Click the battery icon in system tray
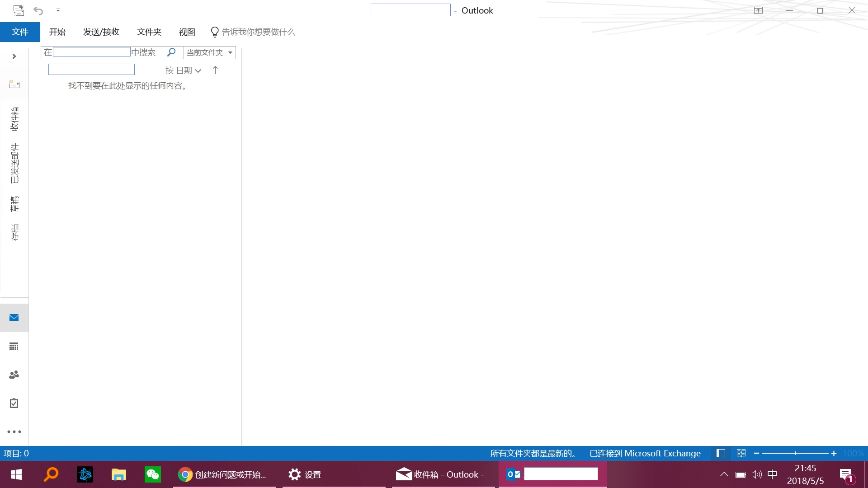Image resolution: width=868 pixels, height=488 pixels. (741, 474)
